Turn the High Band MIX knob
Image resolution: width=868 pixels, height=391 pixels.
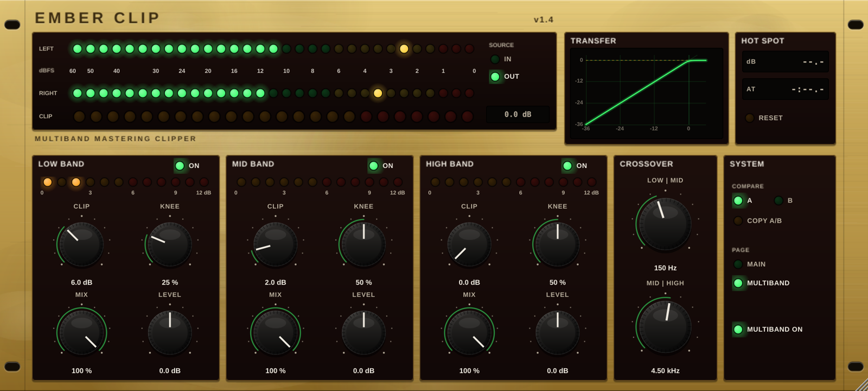click(x=469, y=332)
